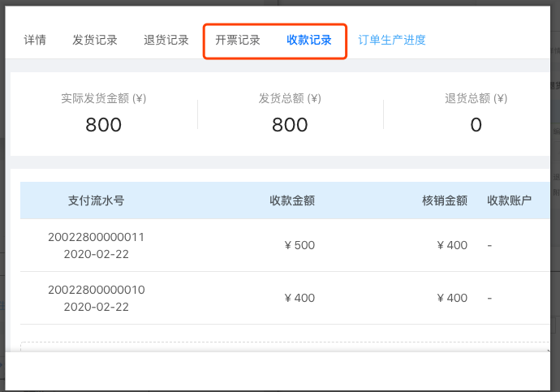Click the 核销金额 column header
Screen dimensions: 560x392
point(445,200)
